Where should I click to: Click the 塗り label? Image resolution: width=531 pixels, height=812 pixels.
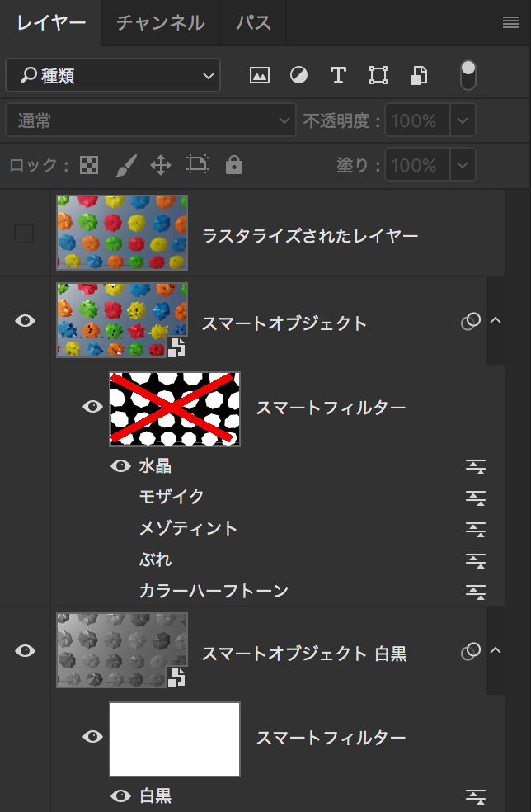pyautogui.click(x=358, y=166)
